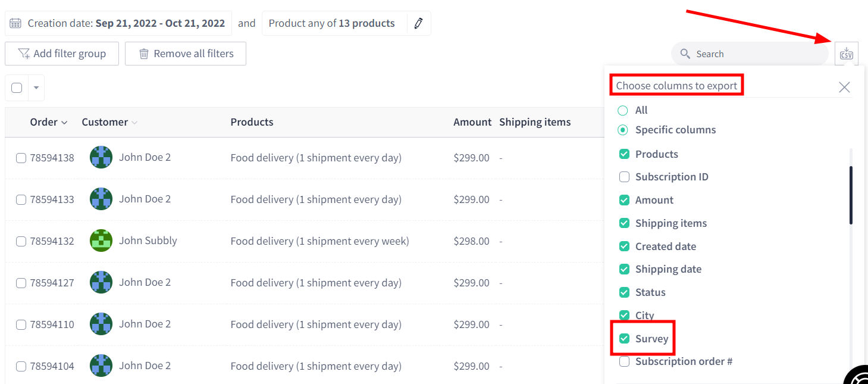This screenshot has width=868, height=384.
Task: Click the Add filter group button
Action: pyautogui.click(x=62, y=54)
